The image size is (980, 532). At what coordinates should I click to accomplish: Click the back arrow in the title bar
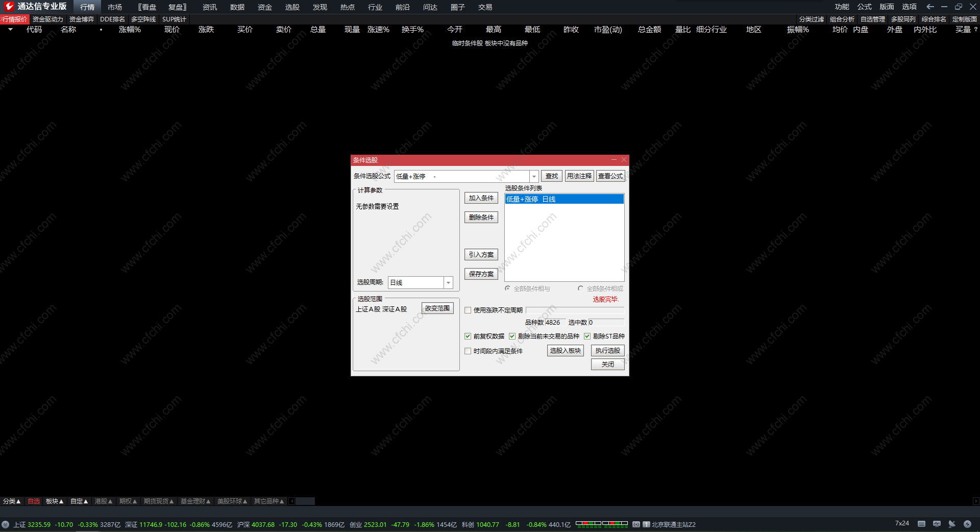pos(930,7)
